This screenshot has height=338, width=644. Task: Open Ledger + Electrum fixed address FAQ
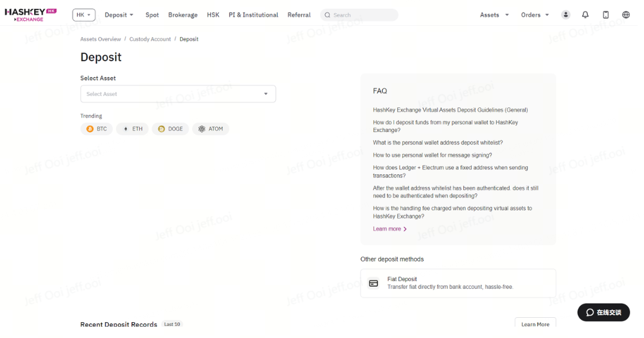pos(450,171)
